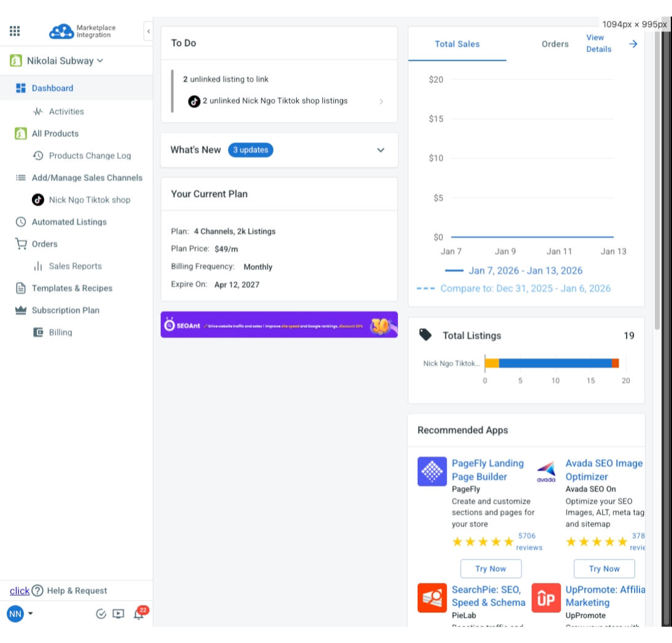Click the notifications bell icon

[138, 614]
